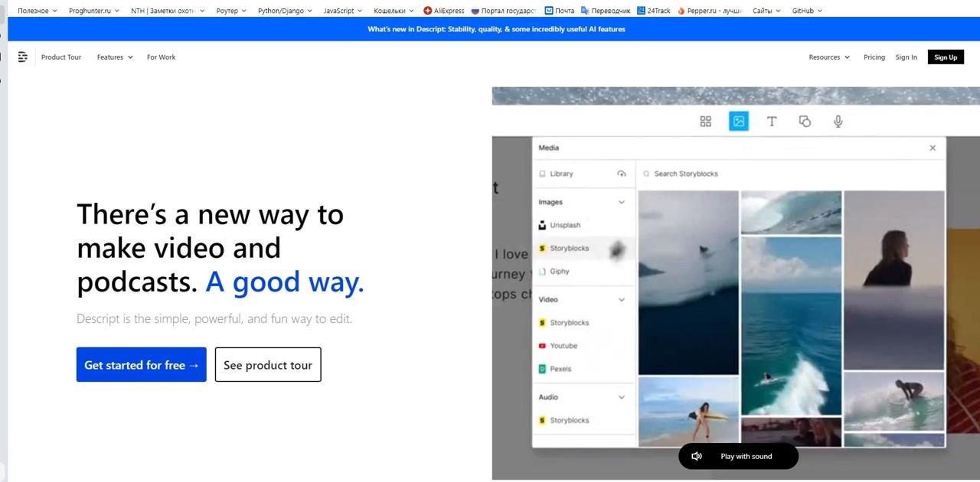
Task: Click the search magnifier icon
Action: [647, 174]
